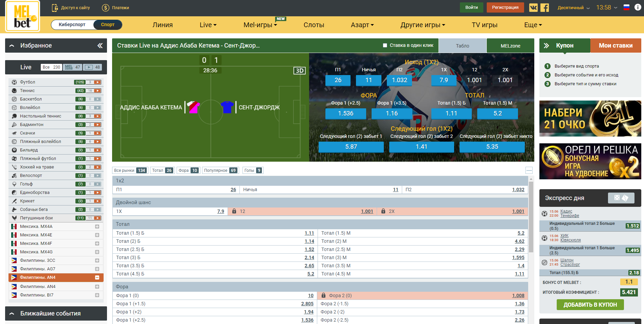
Task: Click the MelBet logo
Action: tap(22, 16)
